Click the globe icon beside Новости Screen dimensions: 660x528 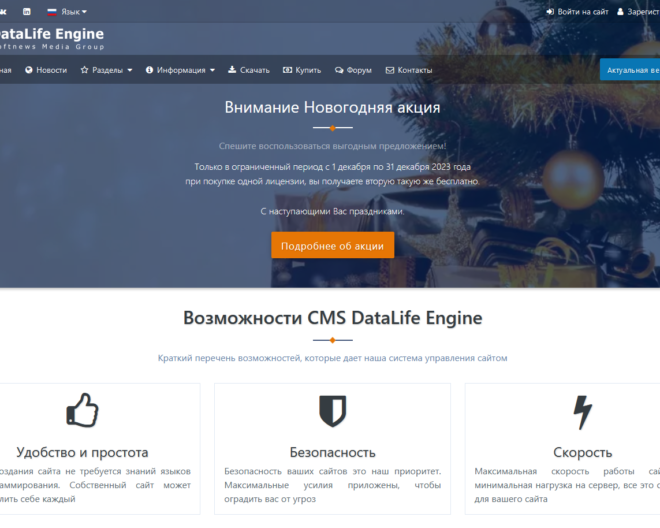29,70
